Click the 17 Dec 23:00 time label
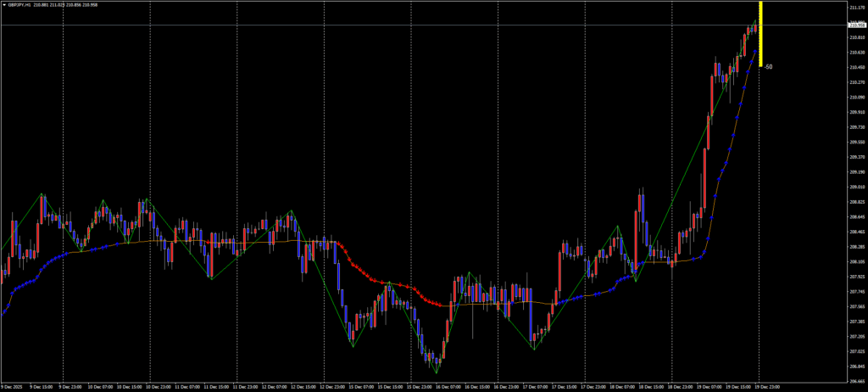 point(593,388)
